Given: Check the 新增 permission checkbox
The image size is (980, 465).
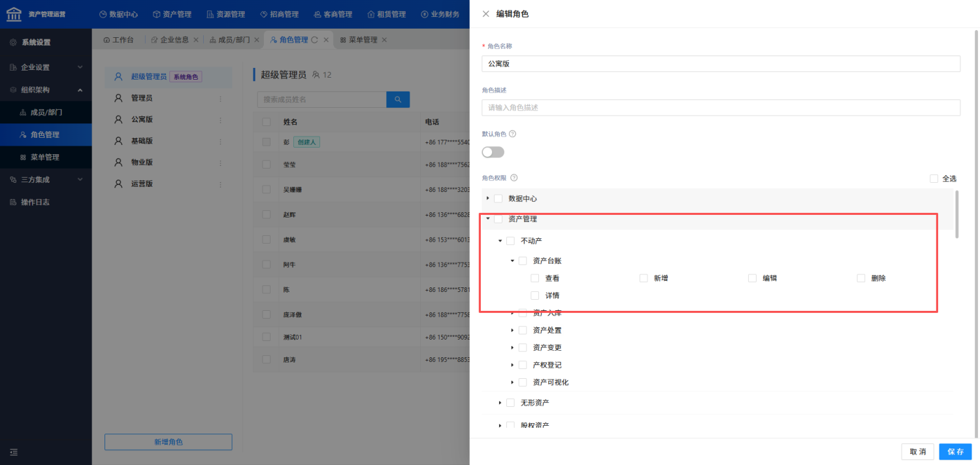Looking at the screenshot, I should point(644,278).
